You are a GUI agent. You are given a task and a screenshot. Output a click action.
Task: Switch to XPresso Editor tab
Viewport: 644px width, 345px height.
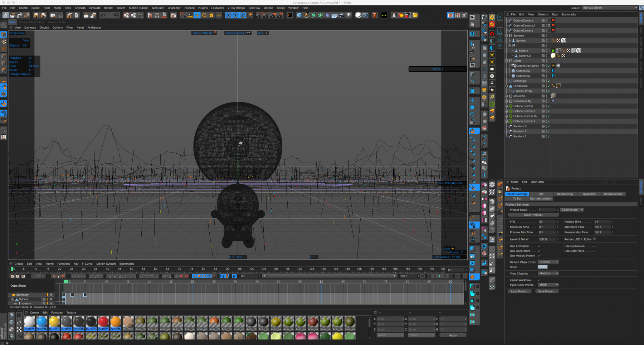coord(57,22)
